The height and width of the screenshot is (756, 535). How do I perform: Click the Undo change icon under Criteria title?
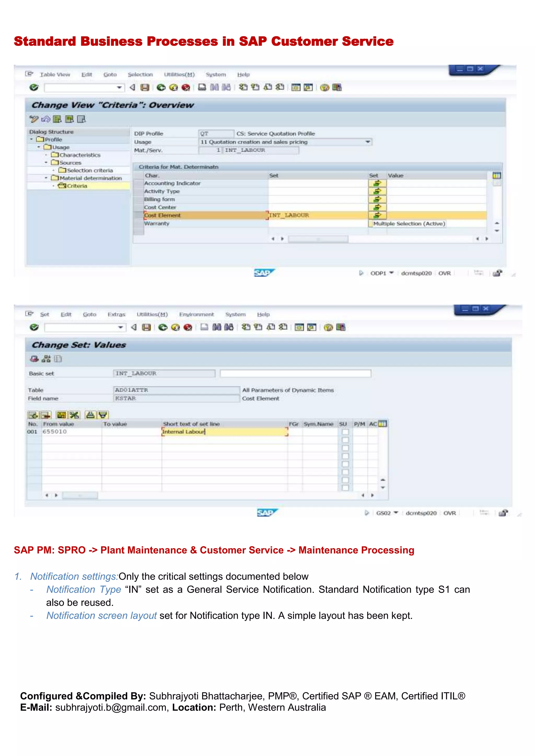(x=46, y=119)
